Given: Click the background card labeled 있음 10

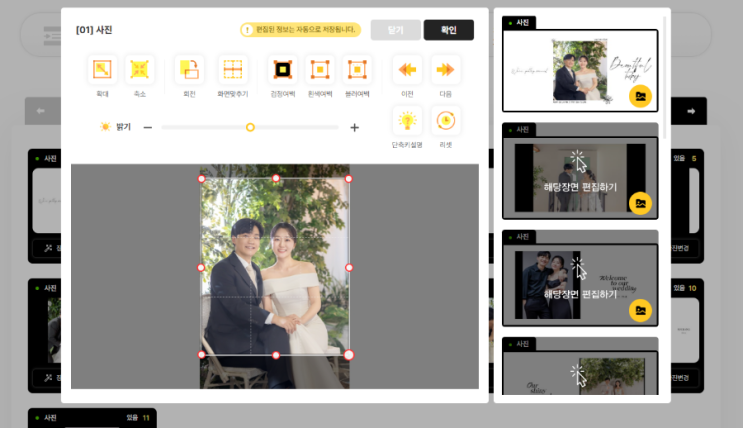Looking at the screenshot, I should (687, 336).
